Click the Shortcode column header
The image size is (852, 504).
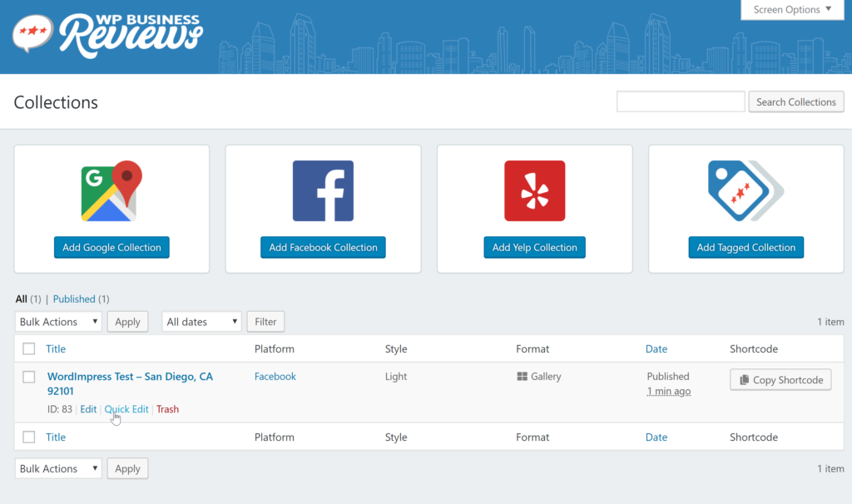pyautogui.click(x=754, y=348)
